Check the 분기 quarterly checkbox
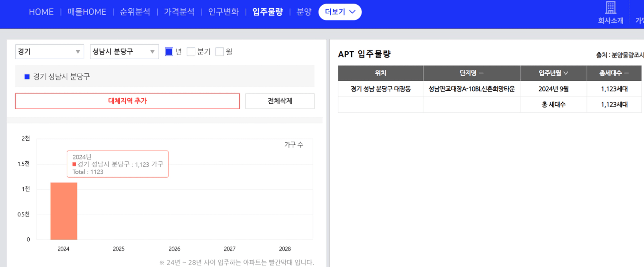The width and height of the screenshot is (644, 267). 191,52
